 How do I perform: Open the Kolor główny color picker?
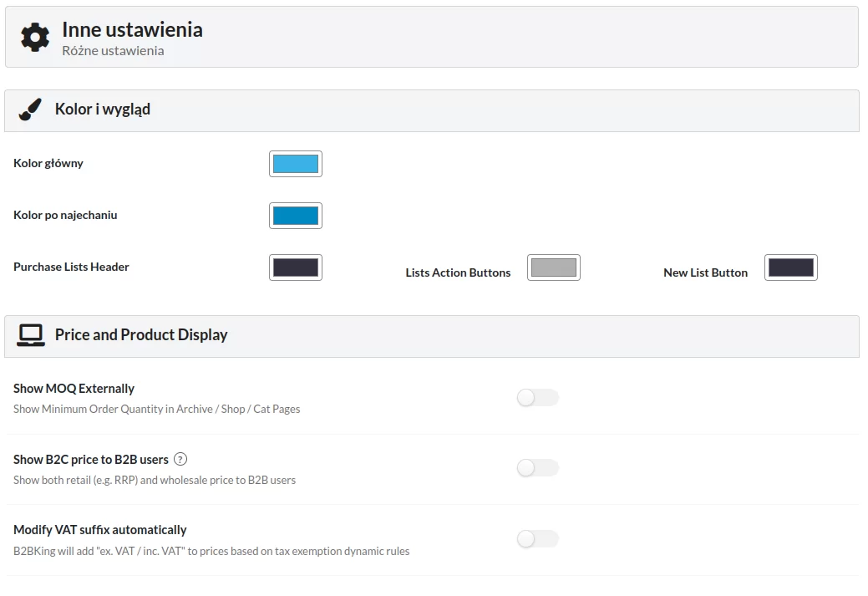(x=296, y=164)
